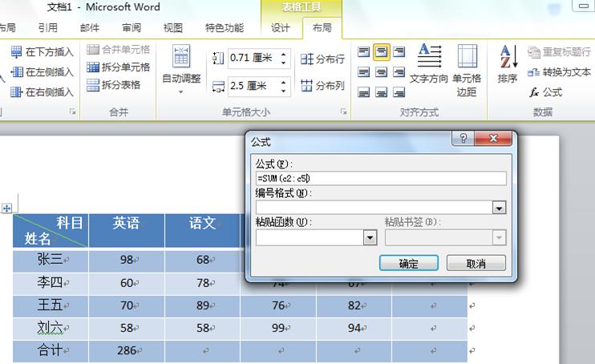Screen dimensions: 595x364
Task: Click Split Cells (拆分单元格)
Action: pos(118,67)
